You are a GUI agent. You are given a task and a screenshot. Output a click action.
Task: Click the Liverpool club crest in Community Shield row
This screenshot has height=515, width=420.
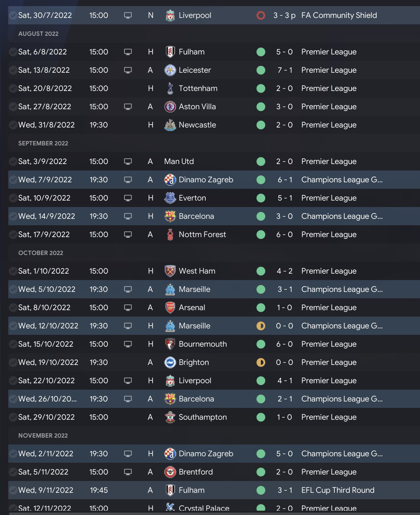(x=170, y=15)
